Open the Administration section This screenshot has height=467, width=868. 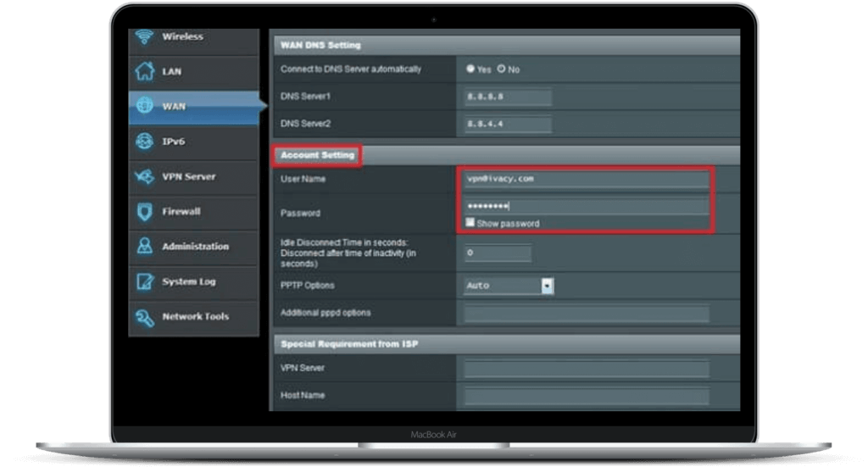point(194,247)
